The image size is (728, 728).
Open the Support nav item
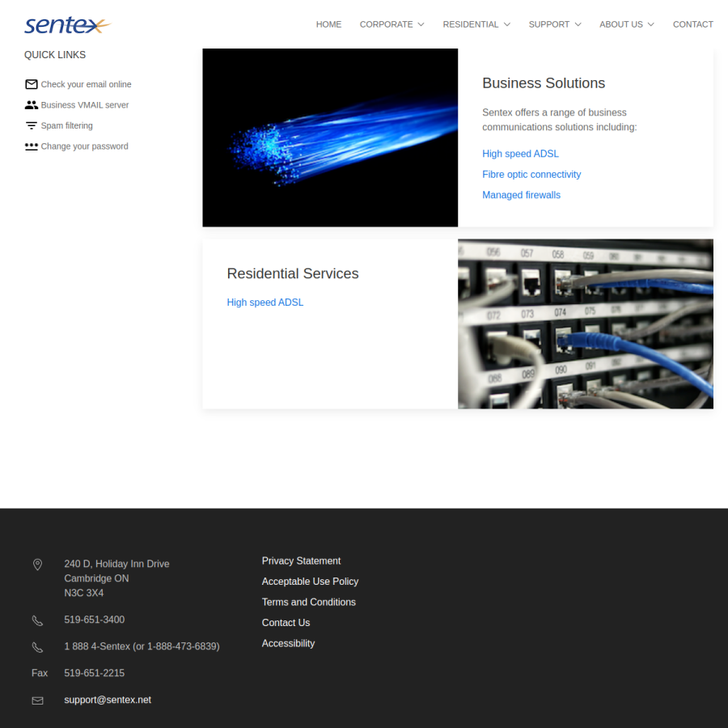[548, 24]
